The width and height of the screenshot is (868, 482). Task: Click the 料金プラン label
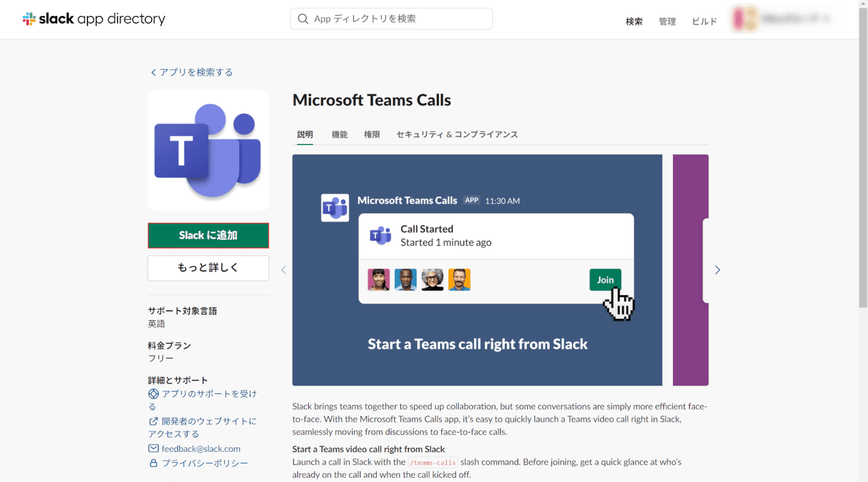point(170,345)
